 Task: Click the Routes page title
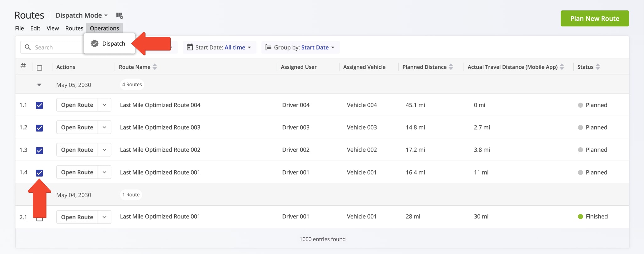pyautogui.click(x=29, y=15)
